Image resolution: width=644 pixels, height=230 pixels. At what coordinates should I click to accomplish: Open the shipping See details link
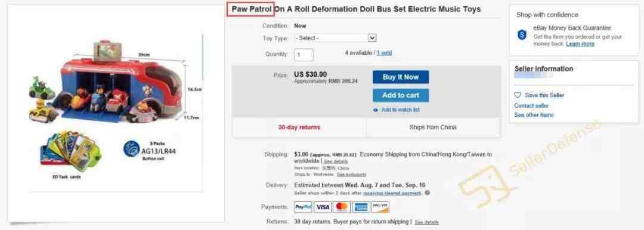pos(336,161)
